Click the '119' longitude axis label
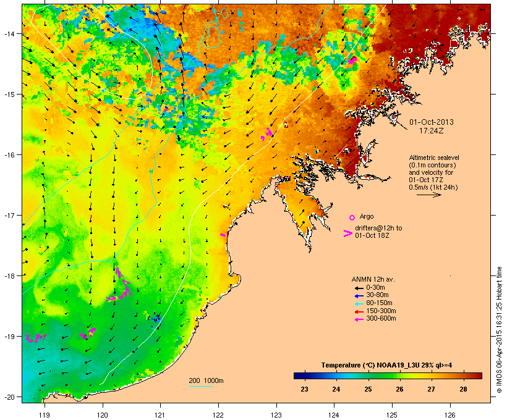The height and width of the screenshot is (420, 507). pos(45,415)
